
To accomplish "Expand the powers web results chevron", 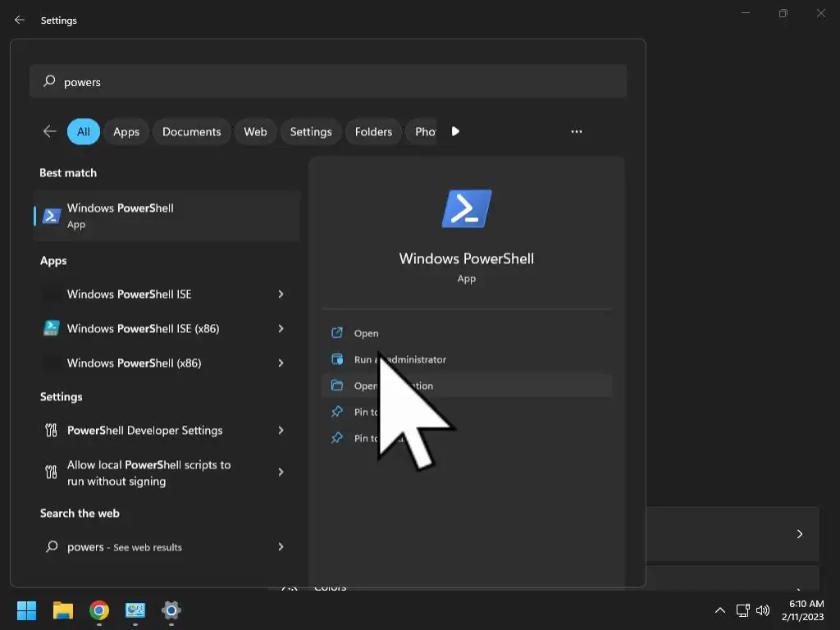I will point(281,546).
